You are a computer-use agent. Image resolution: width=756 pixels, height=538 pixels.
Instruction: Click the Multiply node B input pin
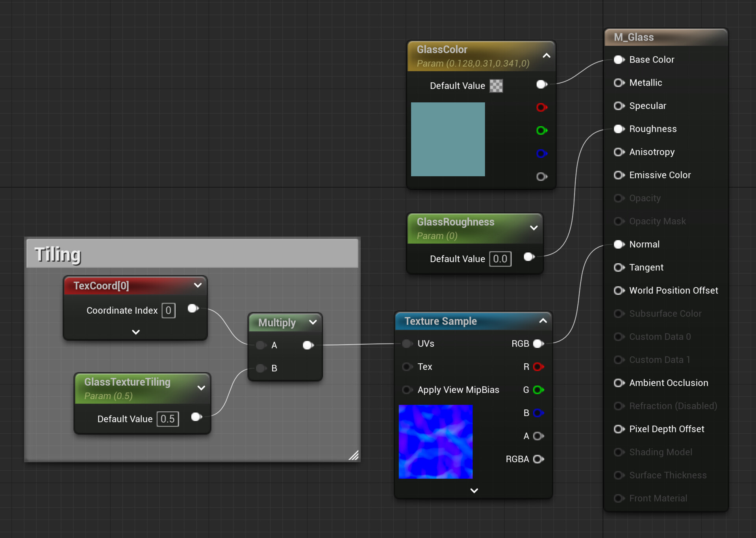pos(261,368)
